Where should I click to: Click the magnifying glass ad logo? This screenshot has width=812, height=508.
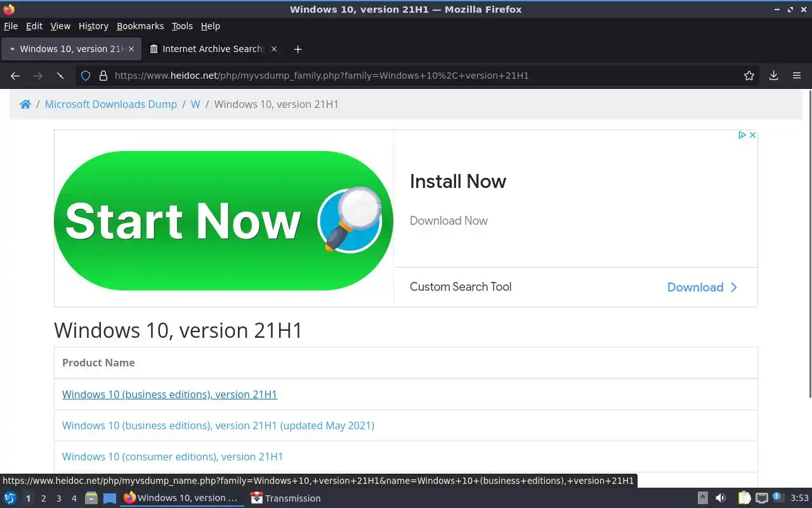(350, 219)
